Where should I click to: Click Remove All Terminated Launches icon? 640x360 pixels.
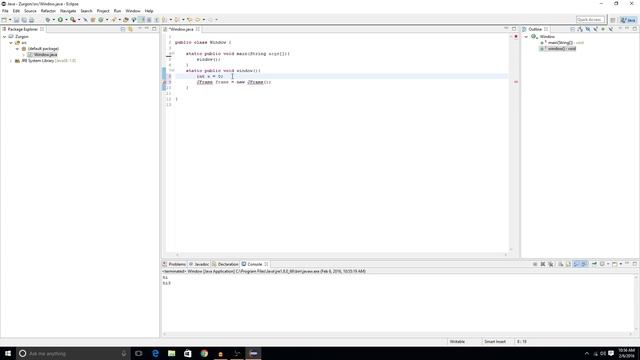point(551,264)
